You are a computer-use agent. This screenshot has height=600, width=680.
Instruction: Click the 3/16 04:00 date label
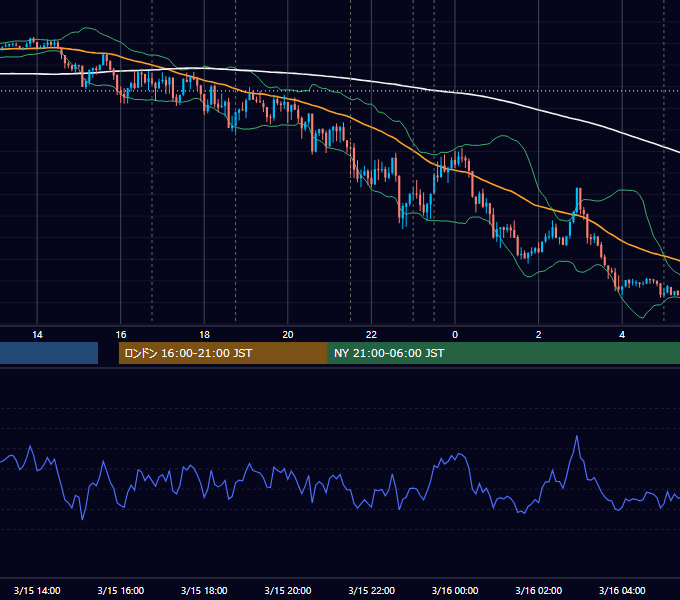pos(622,590)
